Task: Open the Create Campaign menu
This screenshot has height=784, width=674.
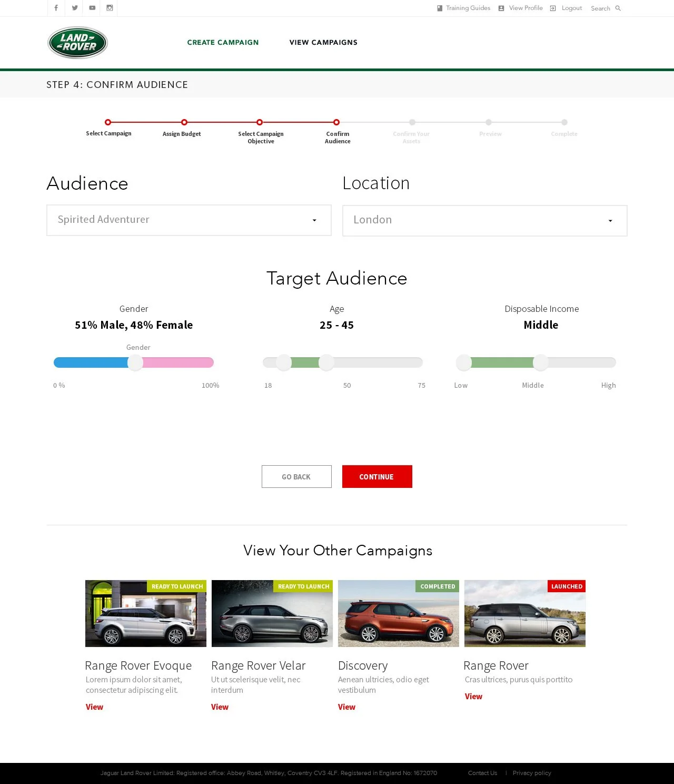Action: tap(223, 42)
